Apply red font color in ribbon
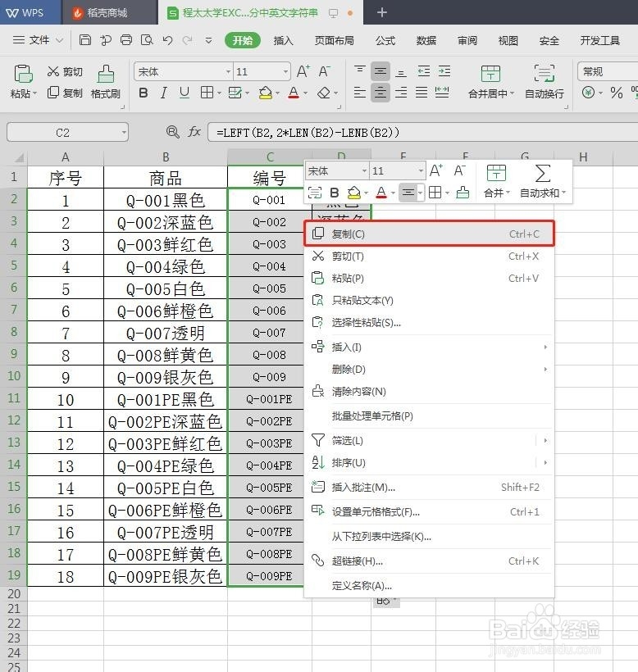The image size is (638, 672). (294, 93)
